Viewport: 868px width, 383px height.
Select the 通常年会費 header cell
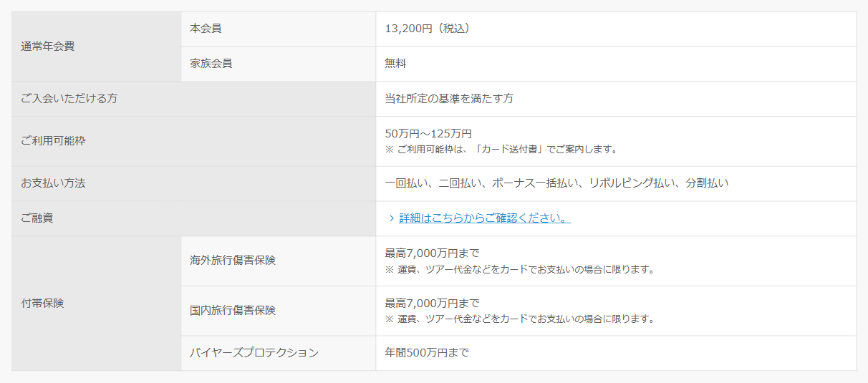point(97,47)
